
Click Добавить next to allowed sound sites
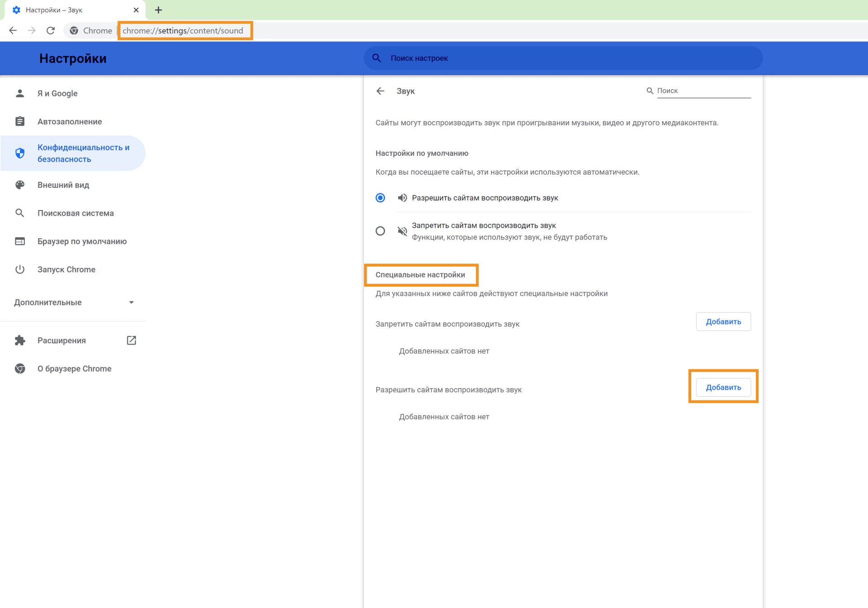point(723,387)
